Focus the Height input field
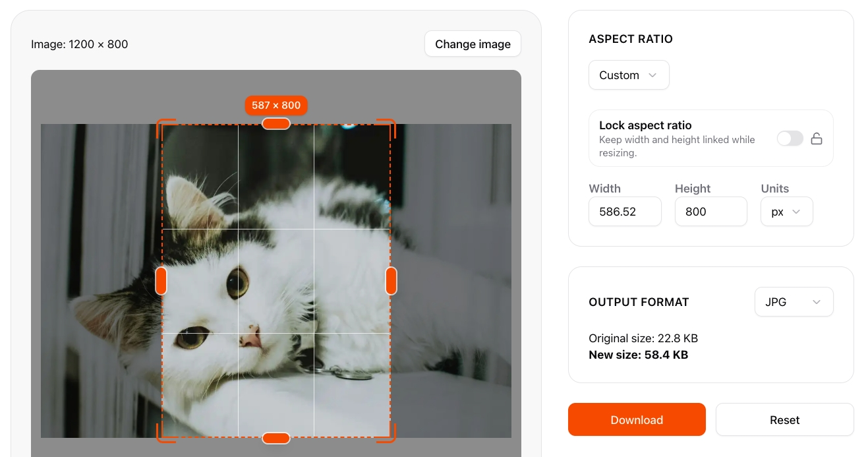 click(x=710, y=212)
